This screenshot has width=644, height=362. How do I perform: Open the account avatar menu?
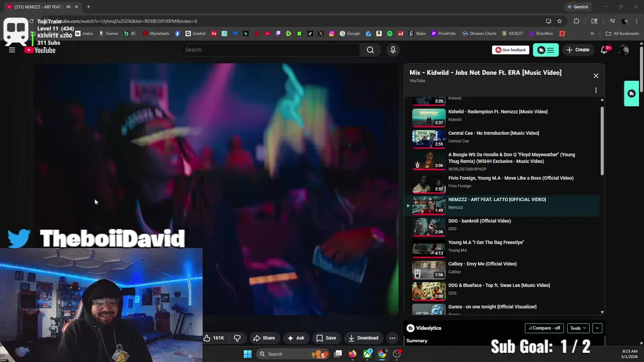click(x=624, y=50)
